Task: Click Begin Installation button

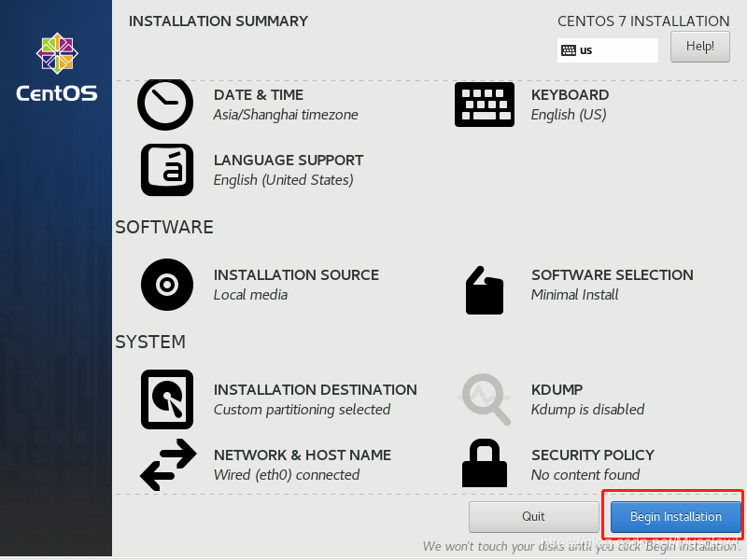Action: [675, 517]
